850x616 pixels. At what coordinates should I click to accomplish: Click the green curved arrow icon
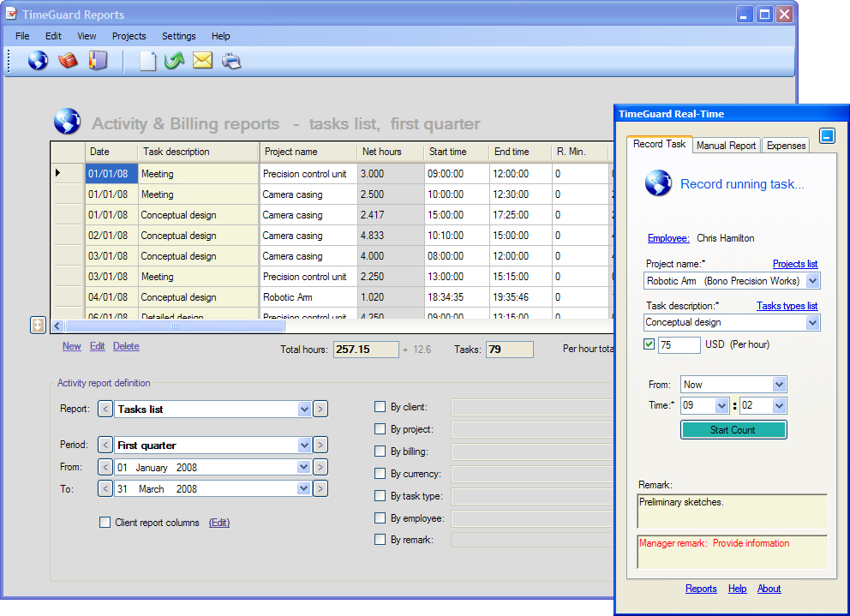click(x=175, y=61)
